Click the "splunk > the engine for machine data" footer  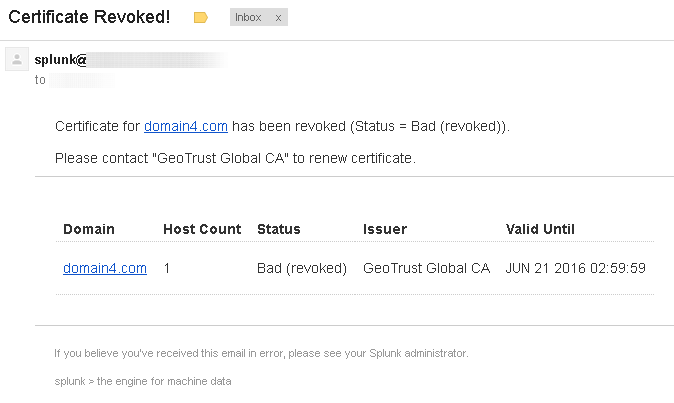pyautogui.click(x=144, y=381)
